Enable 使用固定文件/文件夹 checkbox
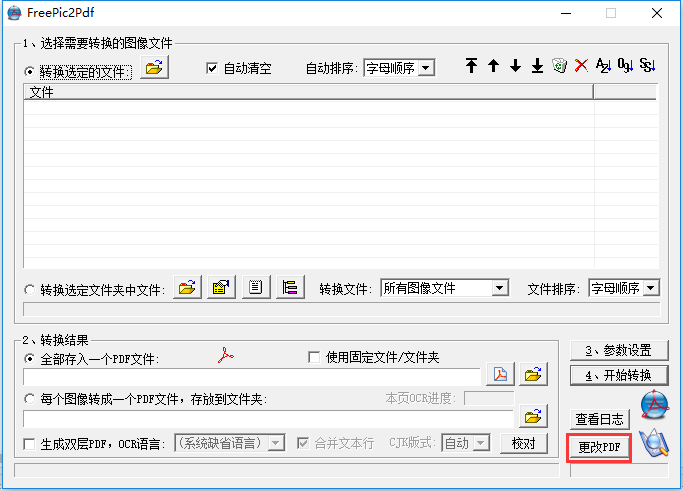683x491 pixels. coord(314,357)
